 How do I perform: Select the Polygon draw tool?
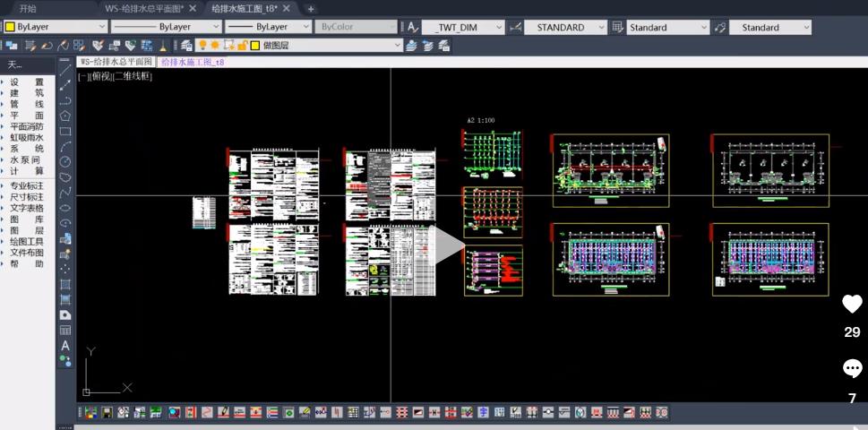[65, 116]
